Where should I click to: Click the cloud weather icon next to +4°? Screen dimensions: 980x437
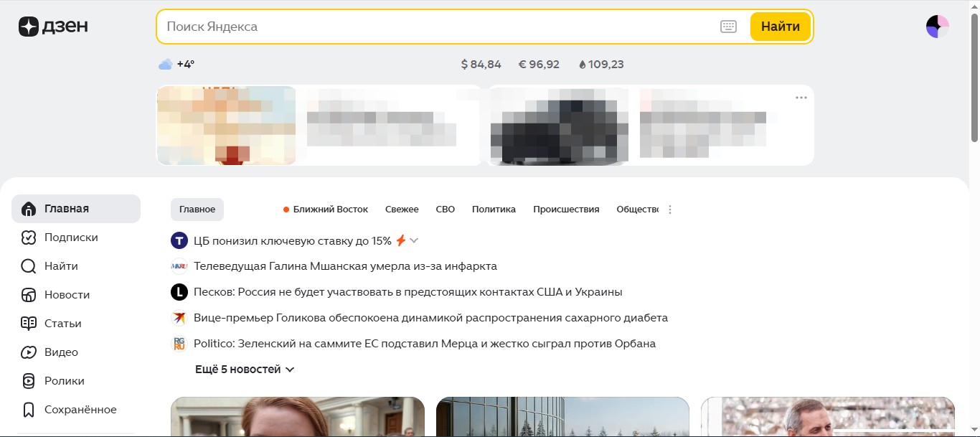pyautogui.click(x=166, y=63)
